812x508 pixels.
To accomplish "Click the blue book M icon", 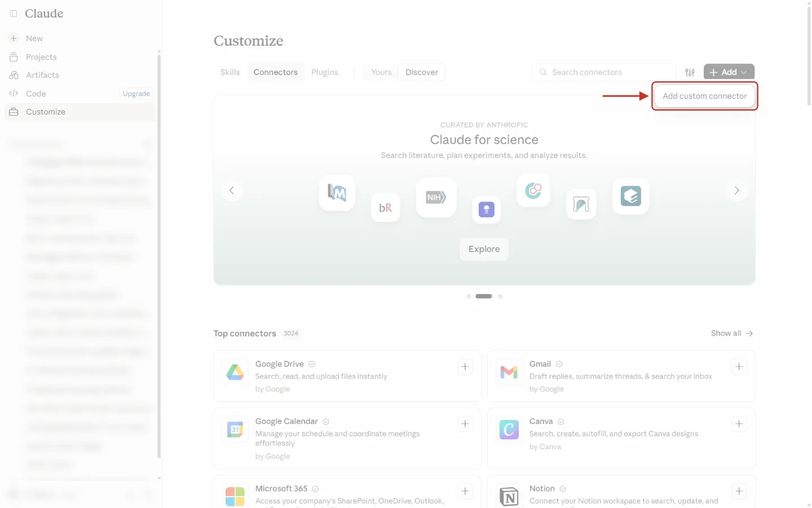I will pyautogui.click(x=337, y=193).
